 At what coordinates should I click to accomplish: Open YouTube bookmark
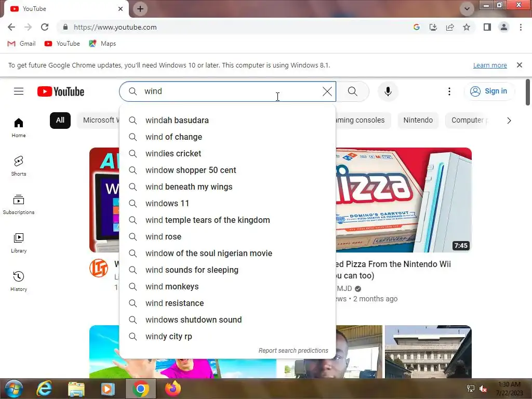[62, 44]
